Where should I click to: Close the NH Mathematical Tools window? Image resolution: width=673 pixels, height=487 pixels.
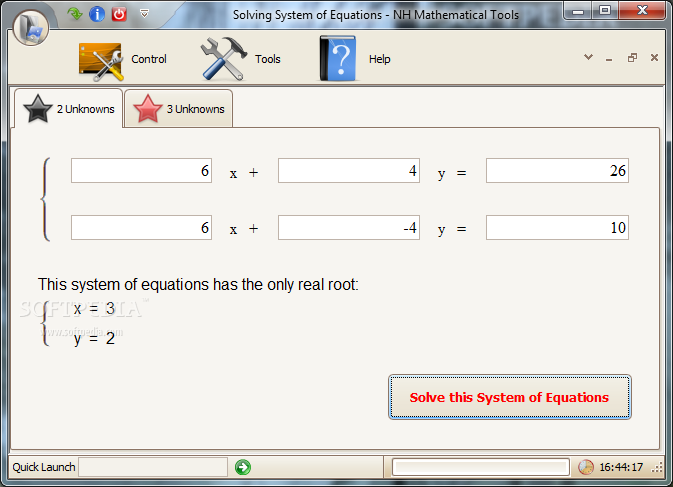(642, 11)
